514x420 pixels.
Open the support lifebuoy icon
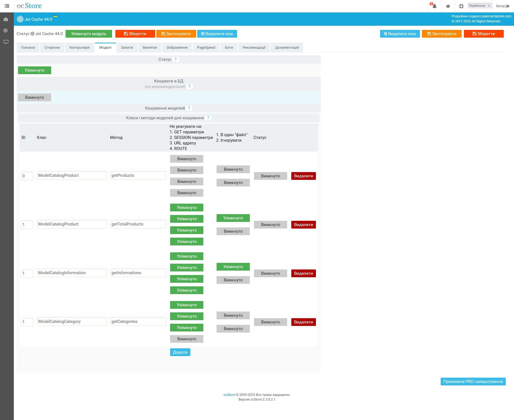click(x=461, y=6)
